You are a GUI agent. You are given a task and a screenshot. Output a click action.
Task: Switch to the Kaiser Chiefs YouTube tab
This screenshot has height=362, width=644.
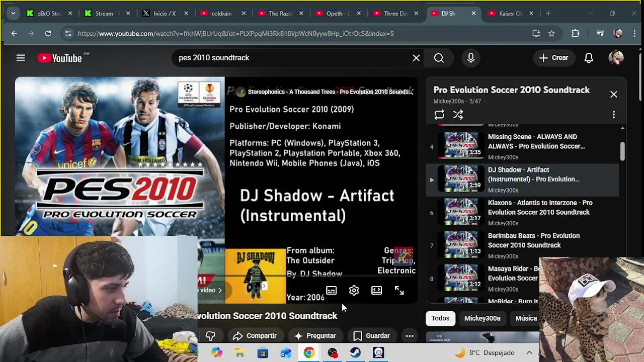point(510,14)
